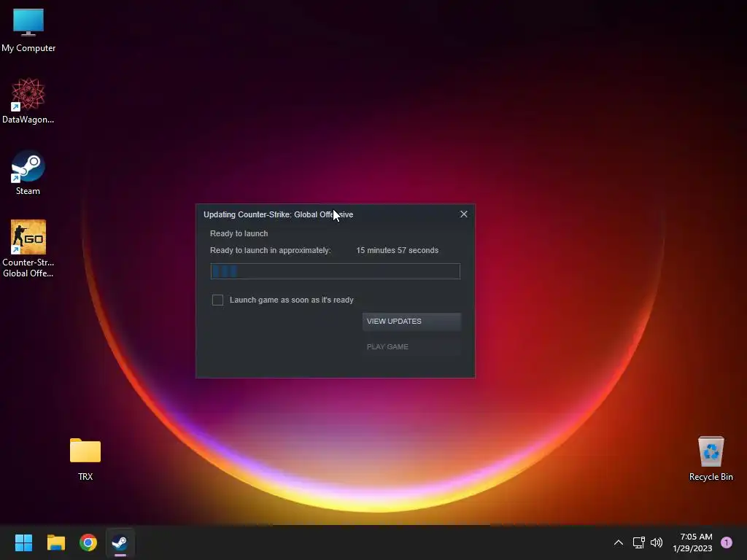Open network status in system tray
The image size is (747, 560).
point(638,542)
